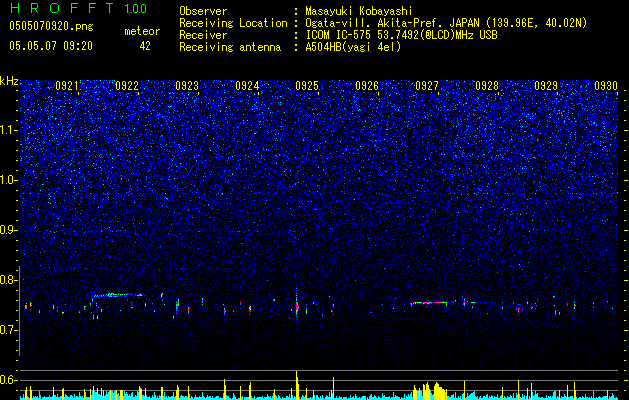Click the 0922 time marker
The width and height of the screenshot is (629, 400).
(x=127, y=85)
